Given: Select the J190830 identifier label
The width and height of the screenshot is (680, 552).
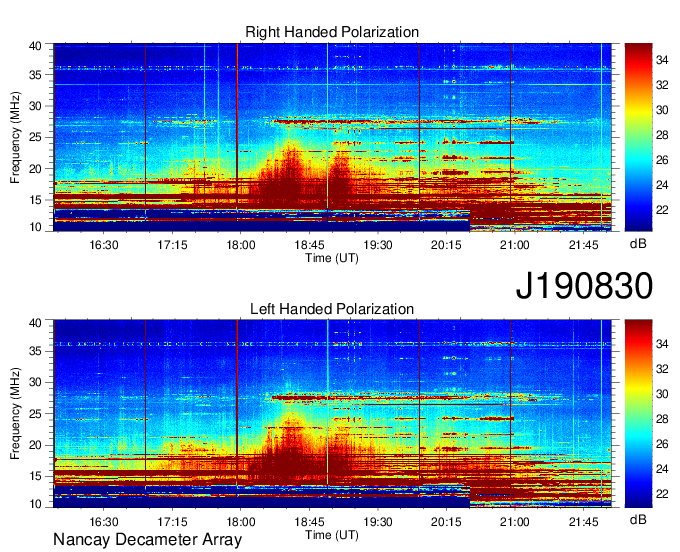Looking at the screenshot, I should pyautogui.click(x=584, y=286).
